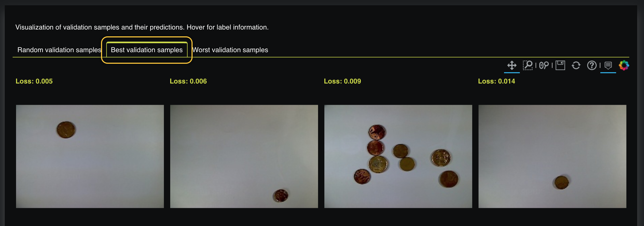Reset the plot view
This screenshot has width=644, height=226.
576,65
